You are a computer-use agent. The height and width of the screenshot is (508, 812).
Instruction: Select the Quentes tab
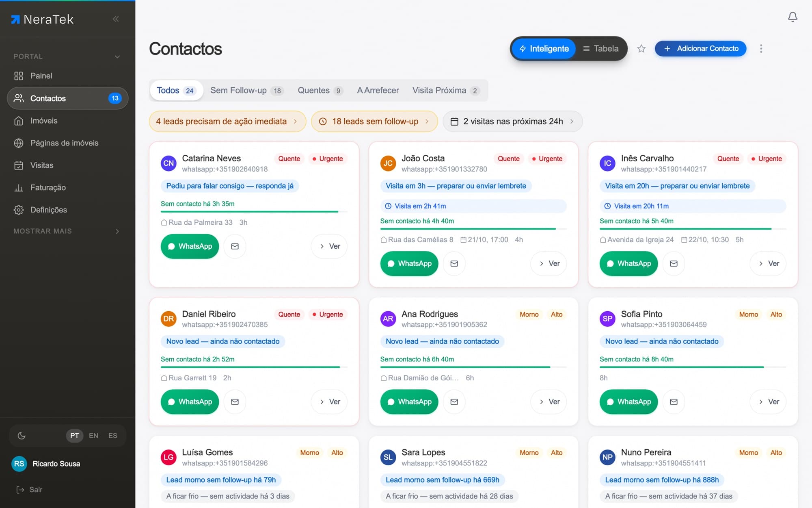tap(320, 90)
